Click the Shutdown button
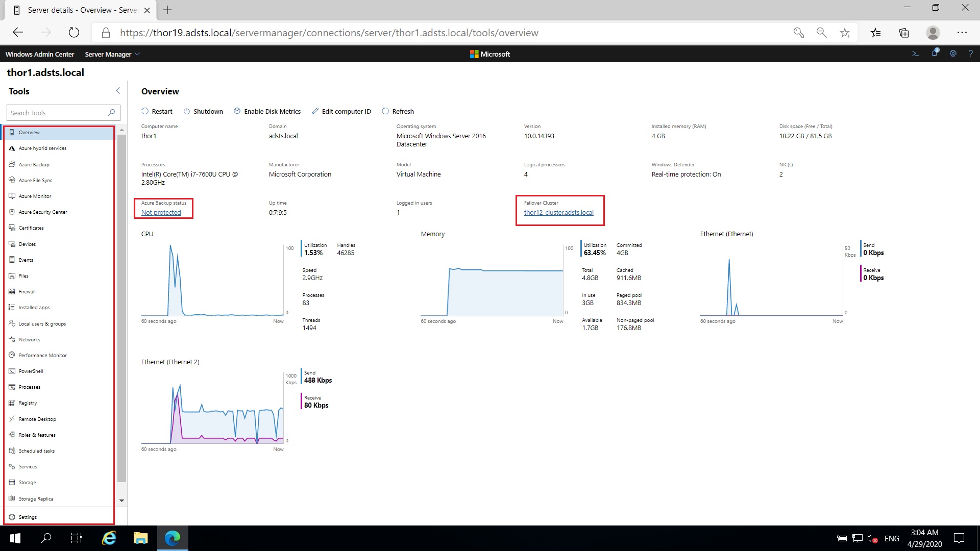The height and width of the screenshot is (551, 980). [x=203, y=111]
